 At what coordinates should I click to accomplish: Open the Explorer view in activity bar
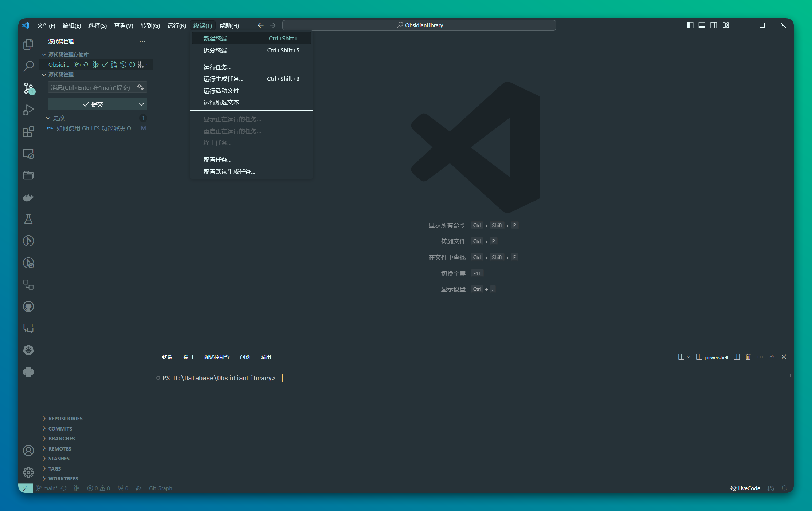click(x=28, y=44)
